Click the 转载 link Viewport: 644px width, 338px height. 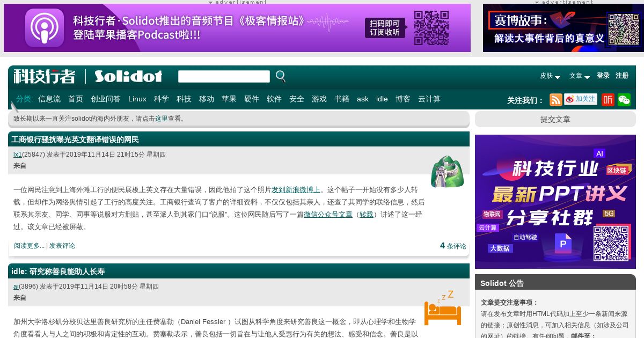pos(367,214)
